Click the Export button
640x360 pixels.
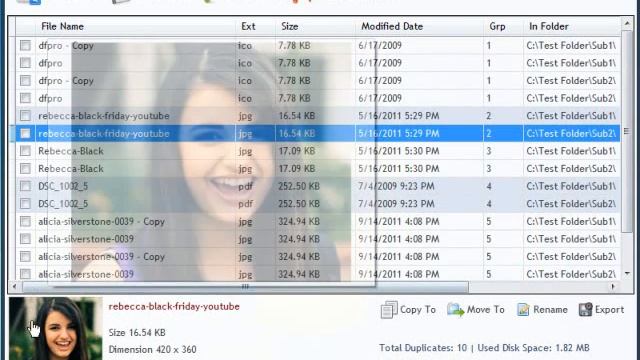[x=601, y=310]
